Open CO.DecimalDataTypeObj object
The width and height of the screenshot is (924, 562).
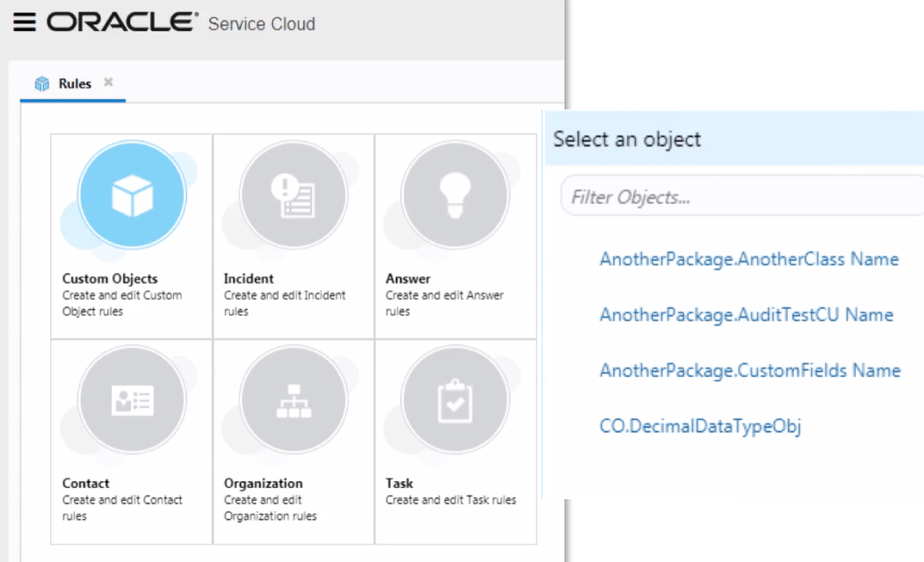point(700,426)
